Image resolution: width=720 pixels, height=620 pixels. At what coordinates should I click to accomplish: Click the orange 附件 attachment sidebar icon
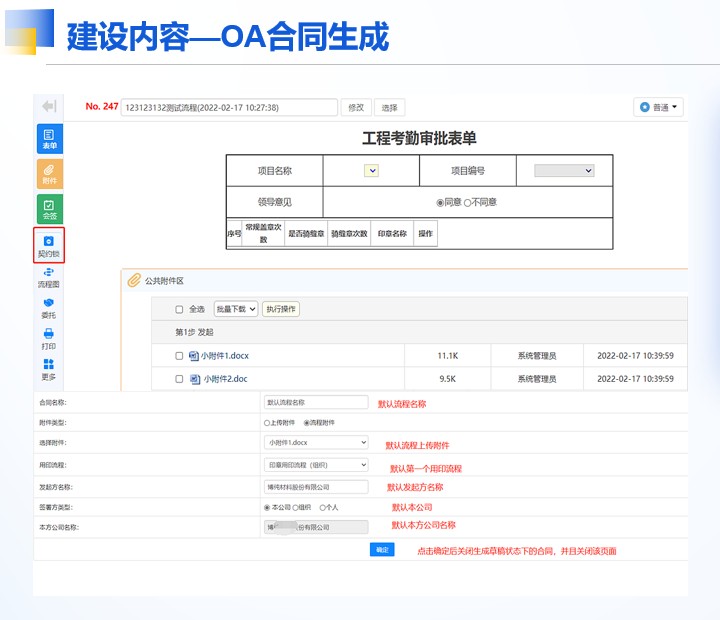click(49, 174)
